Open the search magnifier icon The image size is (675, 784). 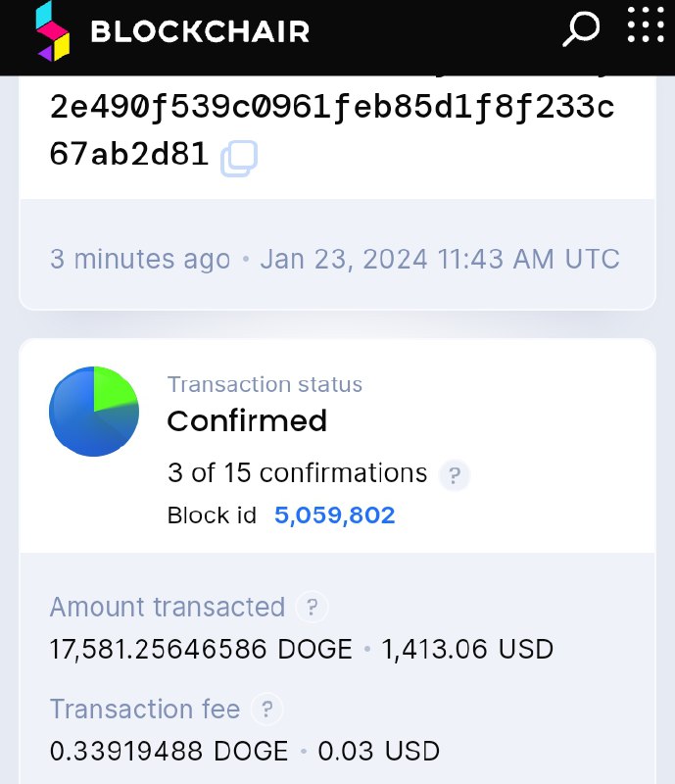(580, 29)
